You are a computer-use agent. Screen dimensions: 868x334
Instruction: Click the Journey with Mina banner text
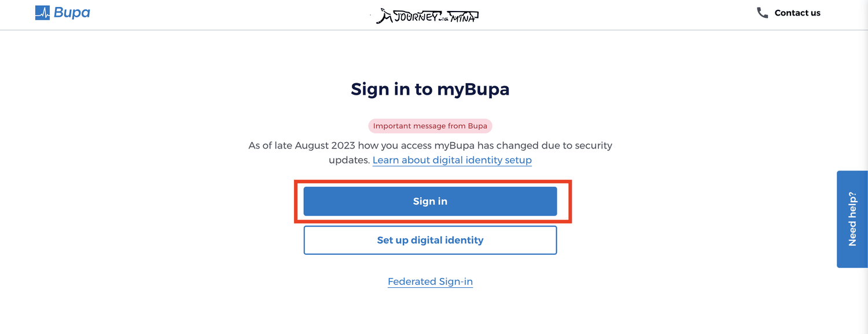(428, 16)
